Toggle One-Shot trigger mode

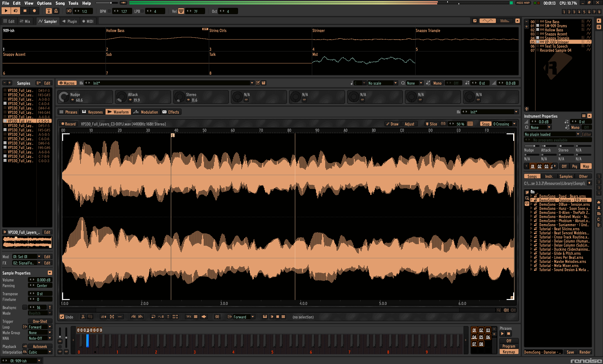click(40, 321)
